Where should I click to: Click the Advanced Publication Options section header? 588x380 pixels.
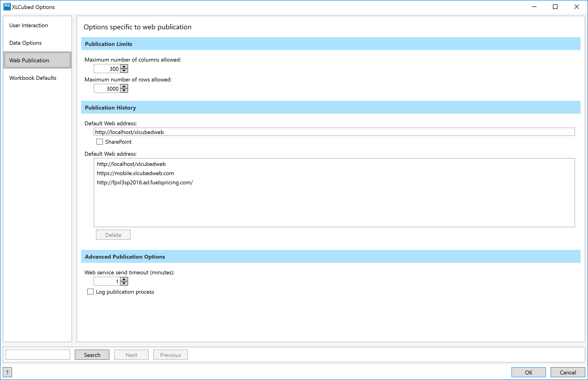[x=331, y=256]
